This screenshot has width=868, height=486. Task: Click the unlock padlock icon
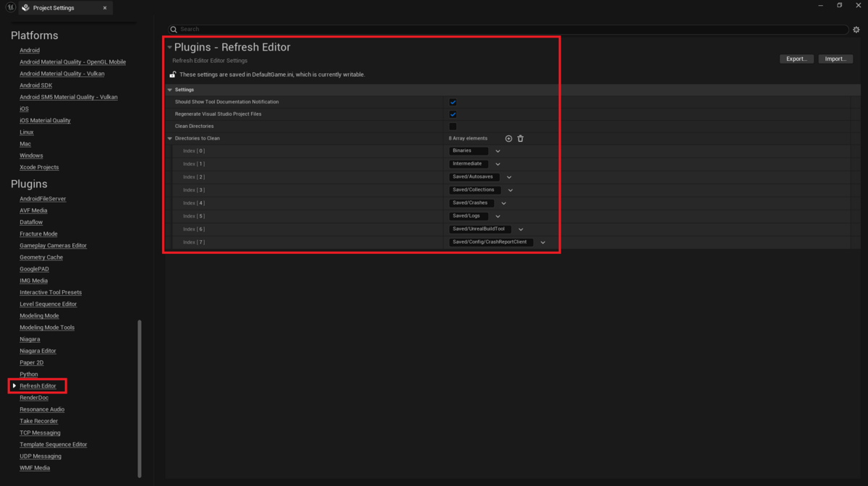(173, 74)
